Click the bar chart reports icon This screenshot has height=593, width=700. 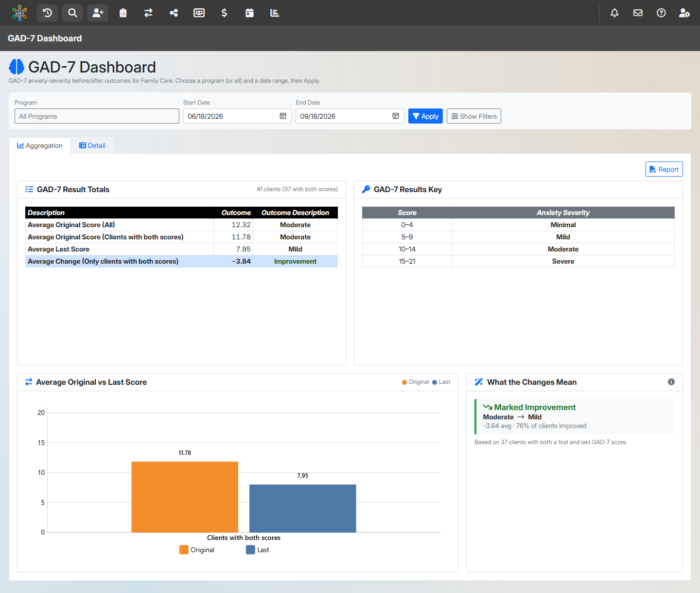click(275, 13)
